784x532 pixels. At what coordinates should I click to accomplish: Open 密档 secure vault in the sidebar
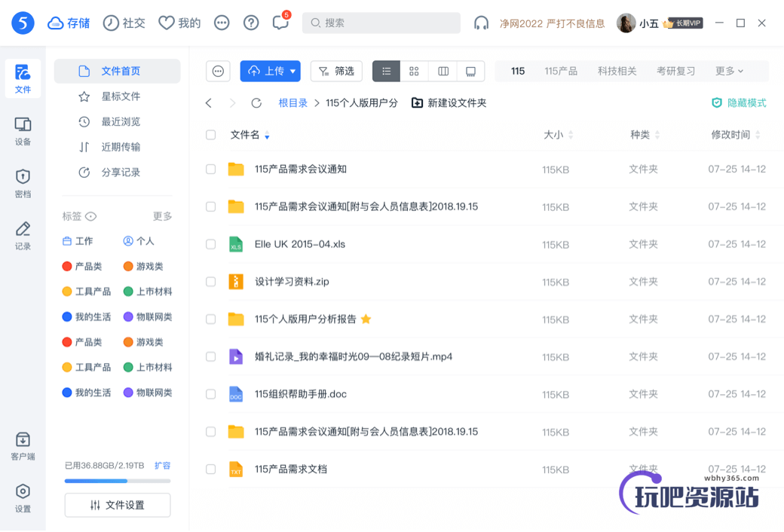(x=23, y=184)
